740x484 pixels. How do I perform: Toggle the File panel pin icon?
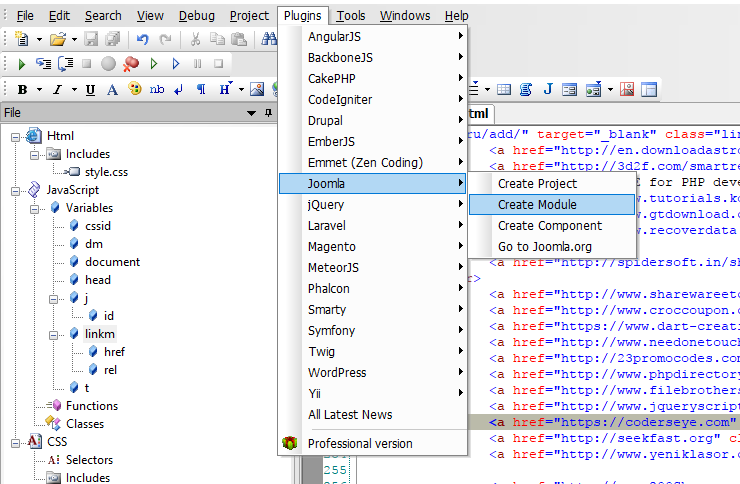[268, 113]
